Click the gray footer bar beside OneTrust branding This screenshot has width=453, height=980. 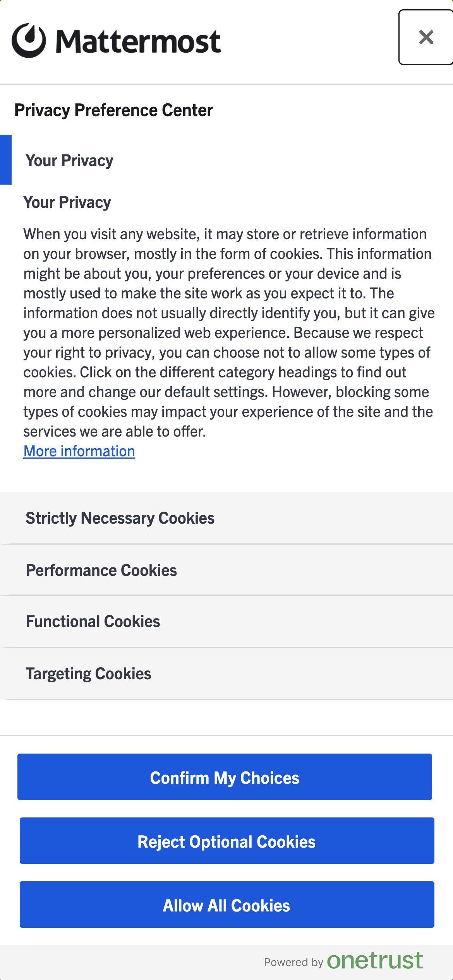coord(116,963)
